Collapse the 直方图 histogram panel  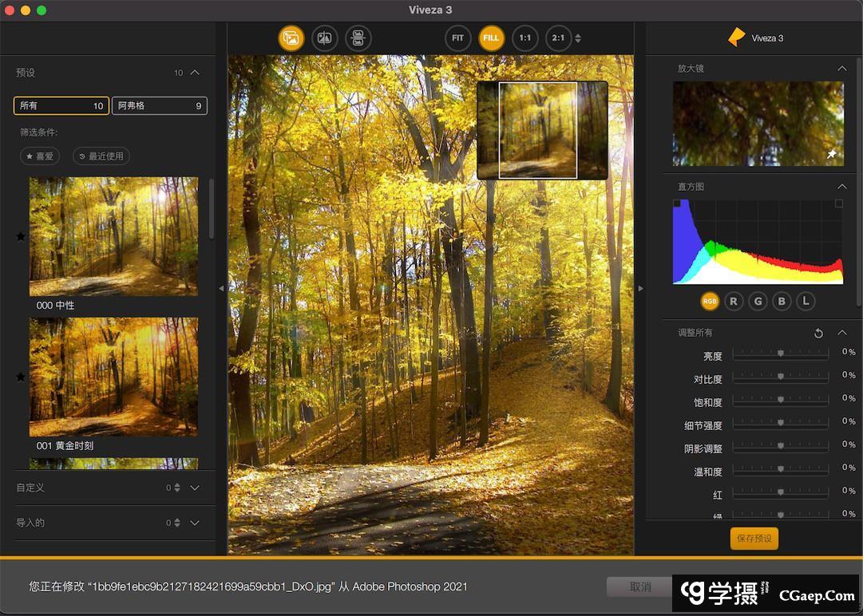click(x=841, y=187)
